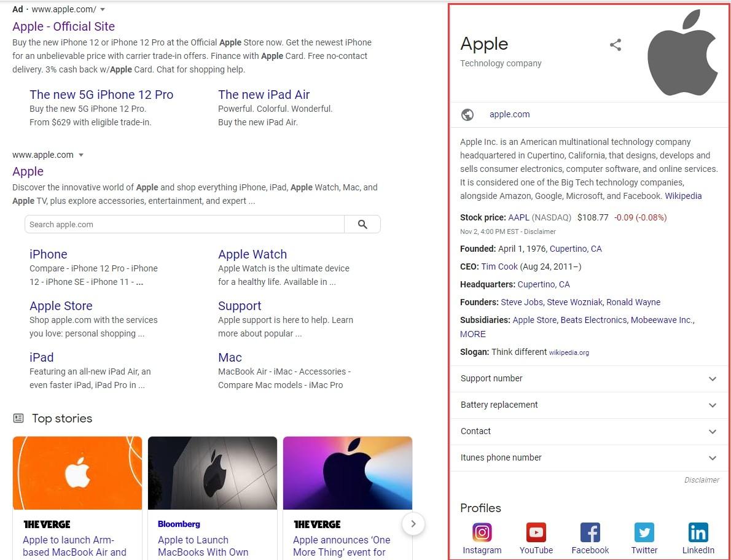Click the Top stories heading
731x560 pixels.
[62, 418]
